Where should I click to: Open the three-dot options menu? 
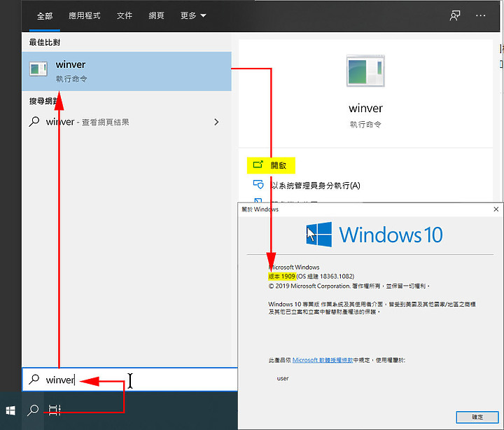[480, 15]
